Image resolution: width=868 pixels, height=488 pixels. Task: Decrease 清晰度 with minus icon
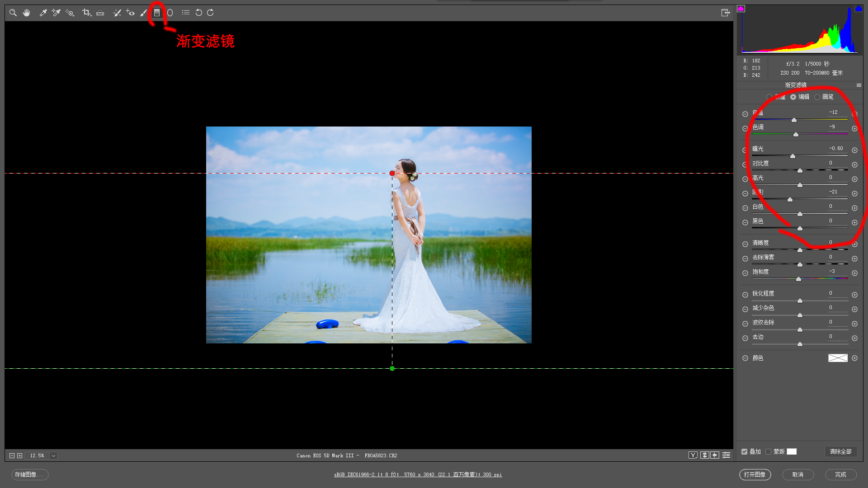[745, 244]
